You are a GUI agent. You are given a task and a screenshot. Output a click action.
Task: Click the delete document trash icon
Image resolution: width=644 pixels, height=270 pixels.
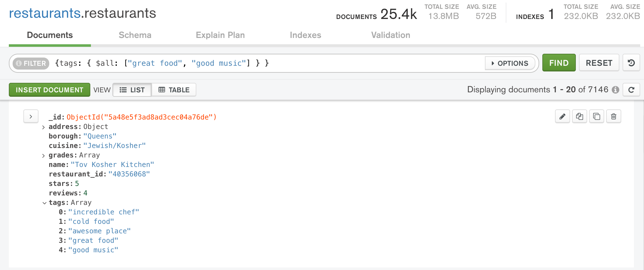(x=613, y=116)
